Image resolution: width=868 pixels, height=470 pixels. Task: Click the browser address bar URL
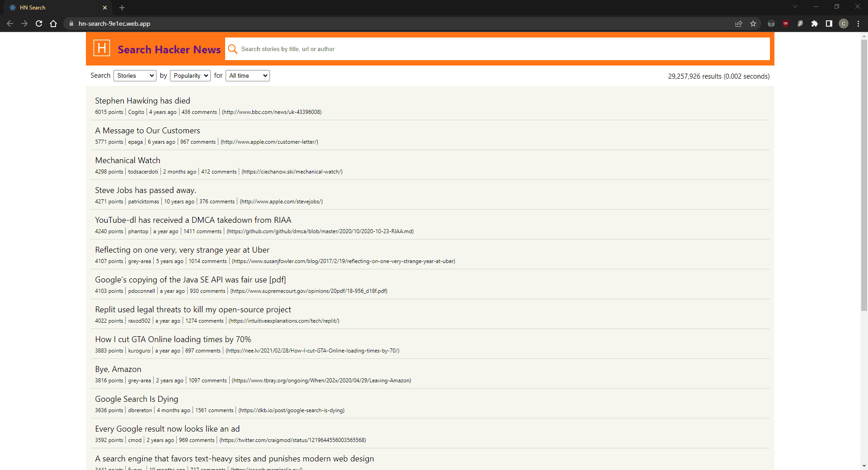[x=114, y=23]
